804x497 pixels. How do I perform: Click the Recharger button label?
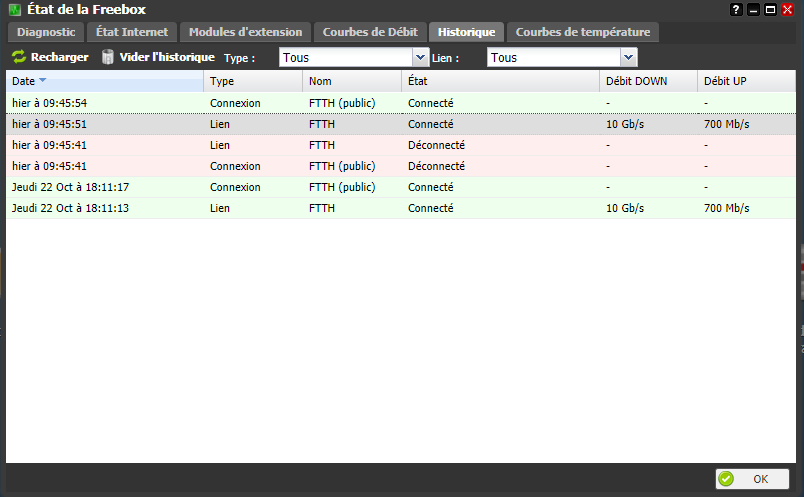point(59,57)
